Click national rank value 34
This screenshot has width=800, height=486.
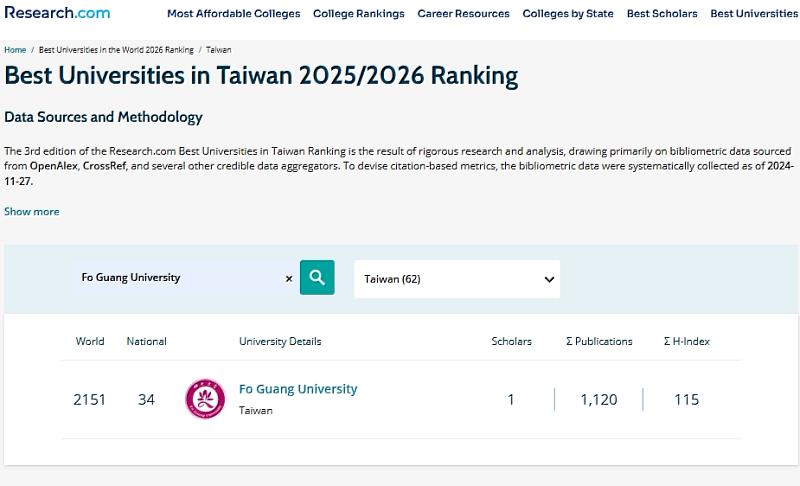click(x=146, y=399)
